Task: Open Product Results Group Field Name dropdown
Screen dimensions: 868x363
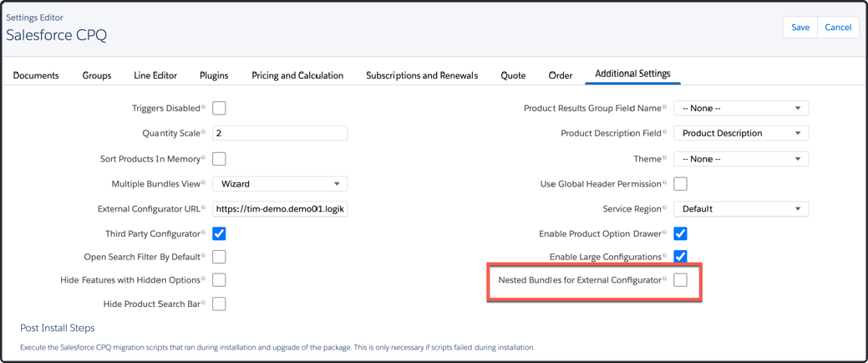Action: coord(741,109)
